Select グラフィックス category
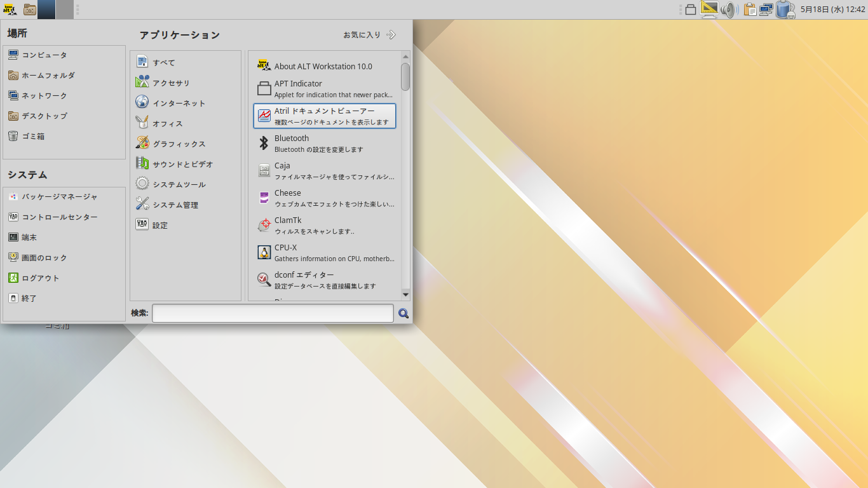The width and height of the screenshot is (868, 488). pyautogui.click(x=186, y=144)
